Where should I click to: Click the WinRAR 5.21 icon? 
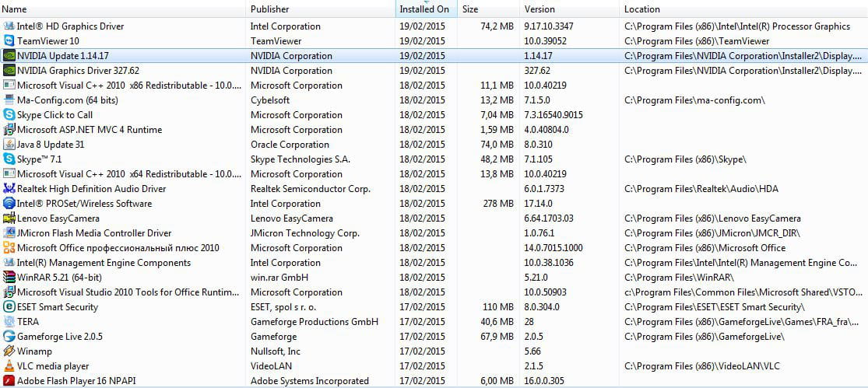tap(9, 277)
